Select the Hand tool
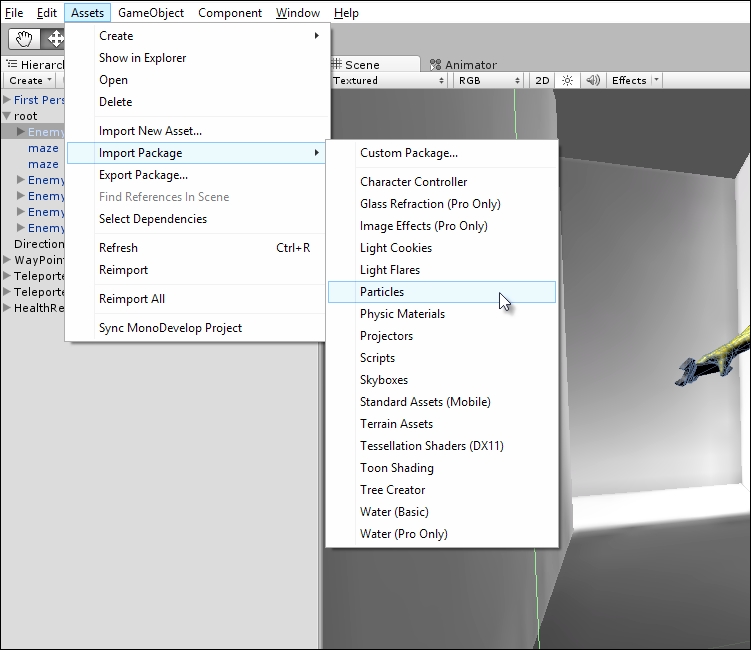The width and height of the screenshot is (751, 650). [x=24, y=39]
